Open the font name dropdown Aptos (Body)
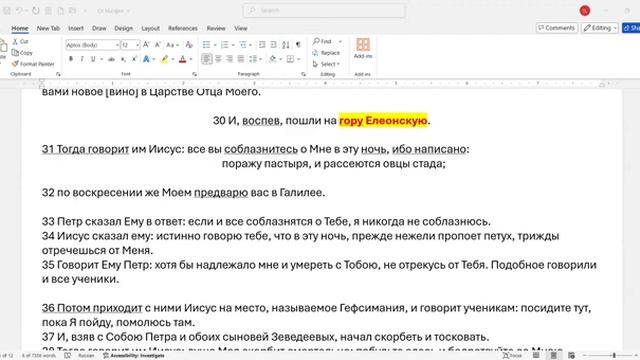This screenshot has width=640, height=360. (117, 44)
